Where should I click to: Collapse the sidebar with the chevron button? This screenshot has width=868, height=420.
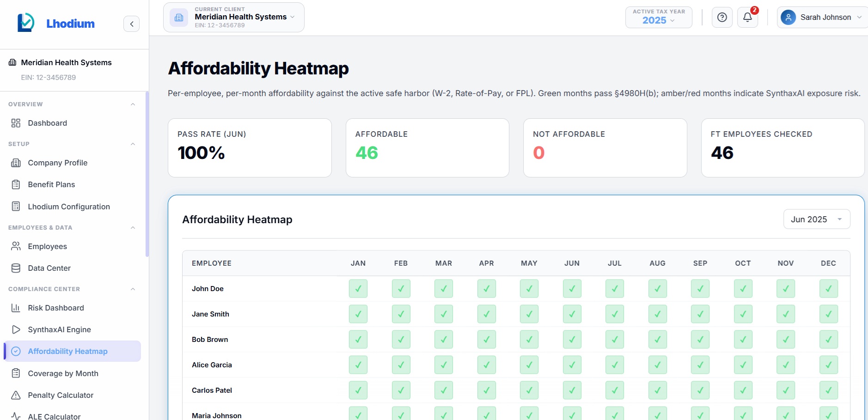pyautogui.click(x=132, y=24)
